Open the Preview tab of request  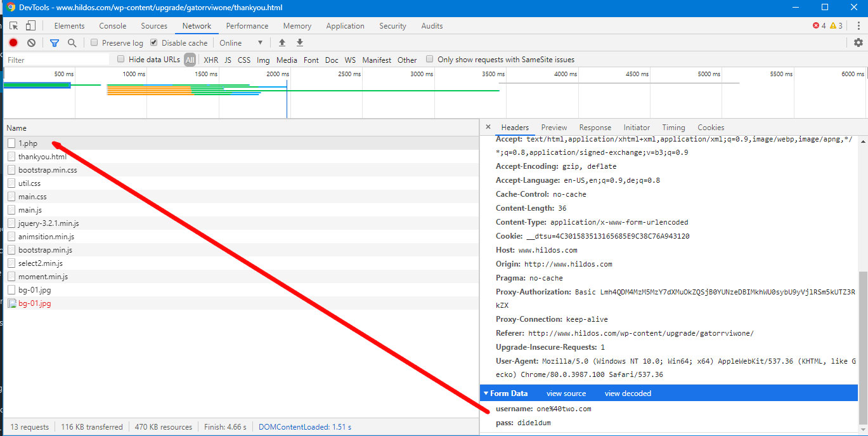(554, 128)
